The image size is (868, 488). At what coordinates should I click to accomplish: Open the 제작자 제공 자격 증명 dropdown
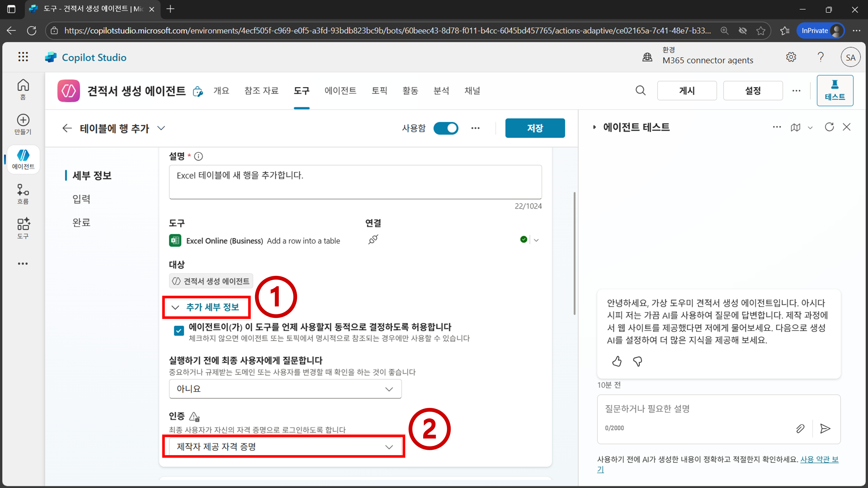pos(285,447)
